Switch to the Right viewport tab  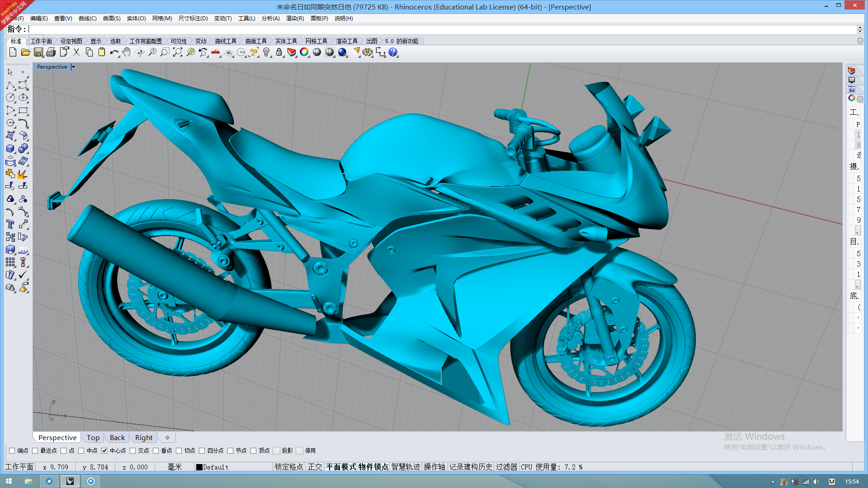coord(144,437)
